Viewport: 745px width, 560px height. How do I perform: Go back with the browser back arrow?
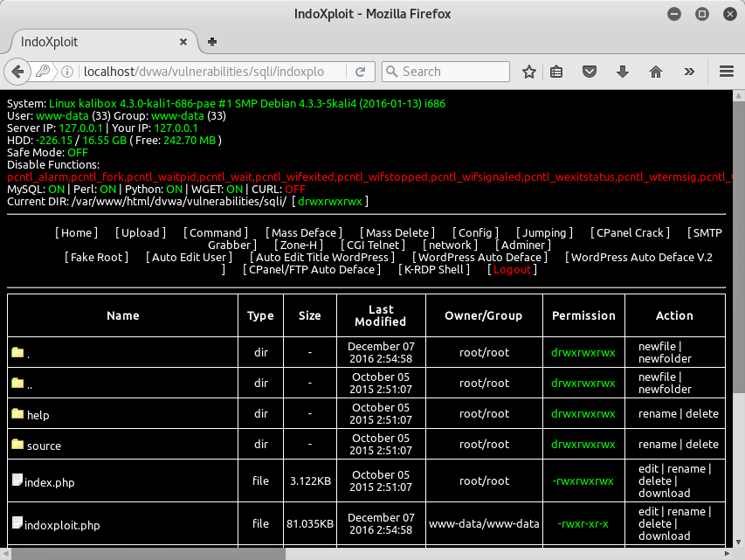[x=17, y=72]
